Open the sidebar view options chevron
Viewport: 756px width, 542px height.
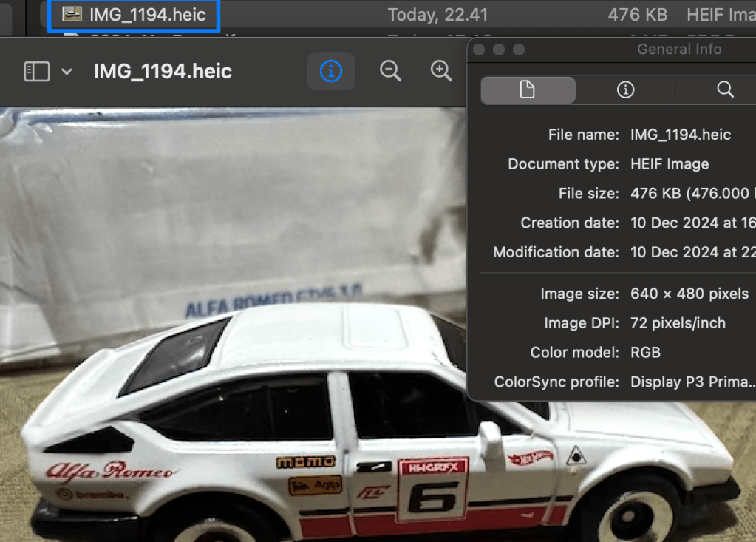tap(67, 72)
